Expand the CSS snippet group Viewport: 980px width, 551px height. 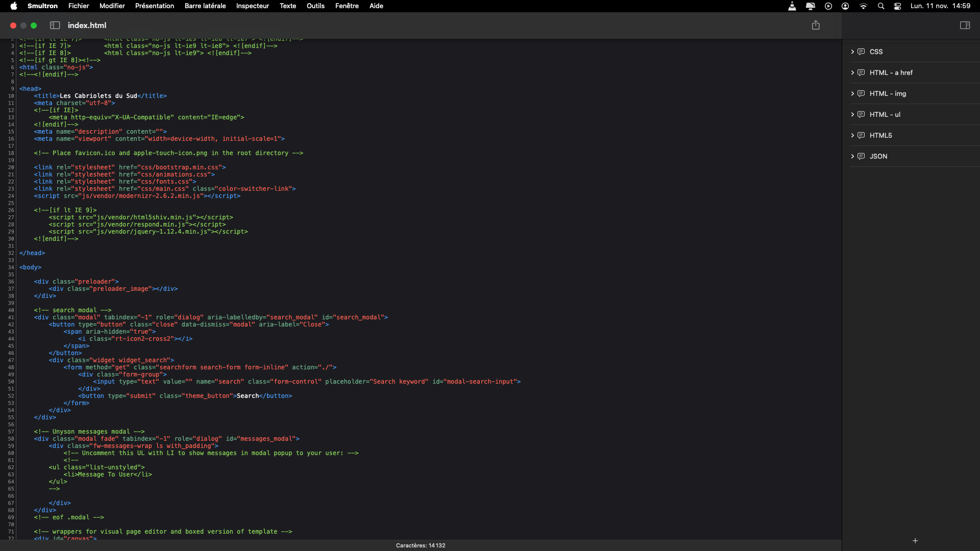852,52
